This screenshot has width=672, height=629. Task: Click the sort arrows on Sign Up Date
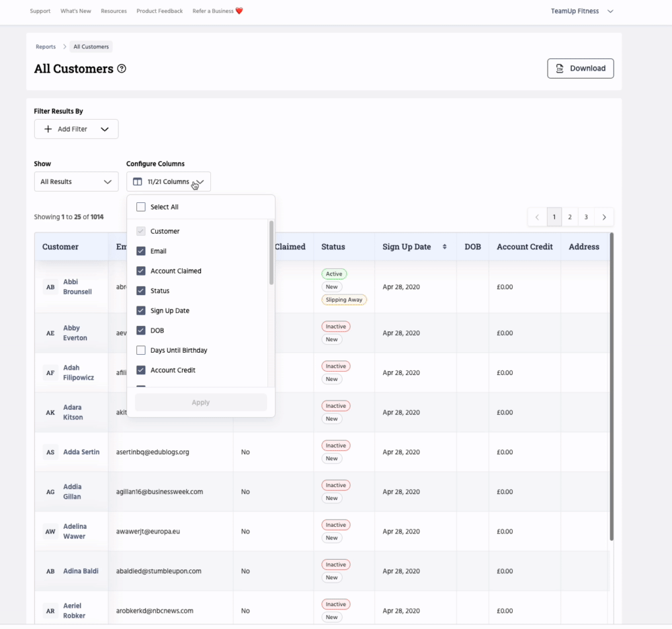444,247
